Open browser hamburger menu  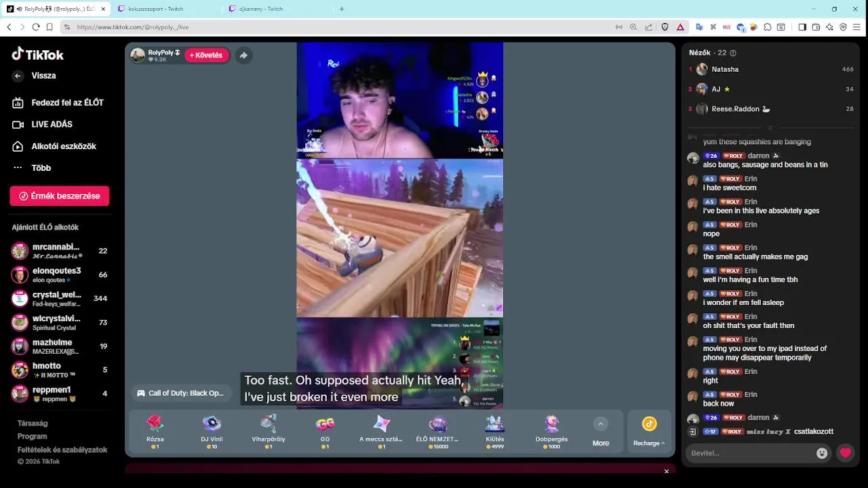click(x=857, y=27)
